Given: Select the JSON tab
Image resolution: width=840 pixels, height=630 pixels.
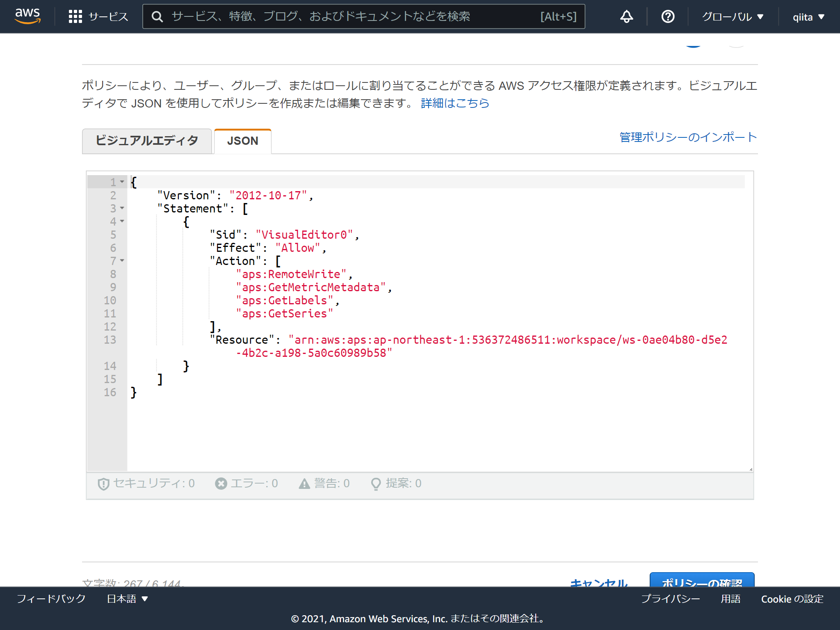Looking at the screenshot, I should 242,141.
